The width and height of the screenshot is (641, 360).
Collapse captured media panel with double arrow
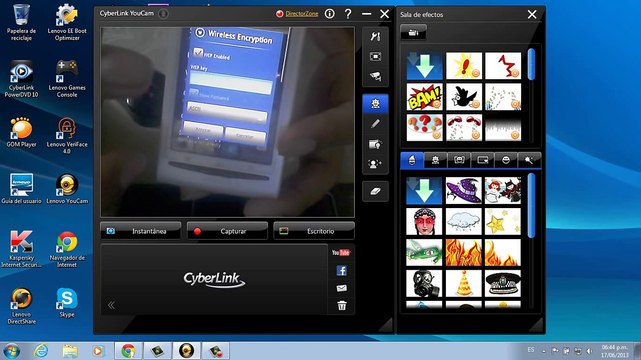click(111, 305)
